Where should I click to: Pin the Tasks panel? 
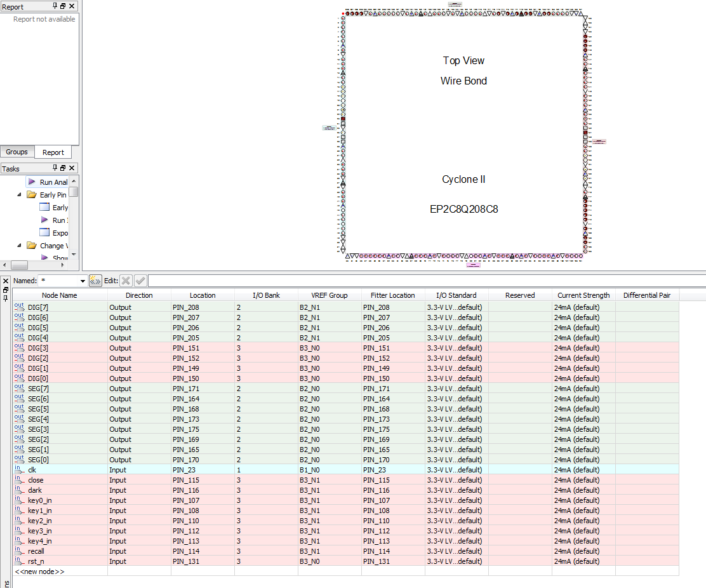(x=55, y=168)
